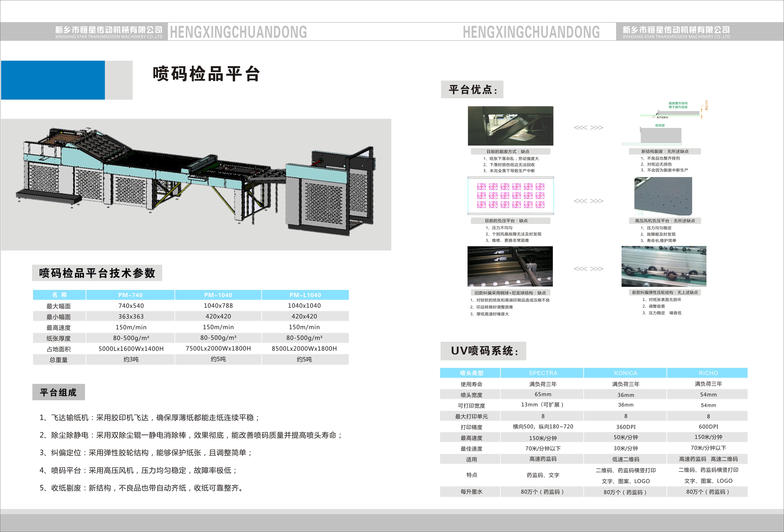784x532 pixels.
Task: Select the RICHO column header
Action: [708, 373]
